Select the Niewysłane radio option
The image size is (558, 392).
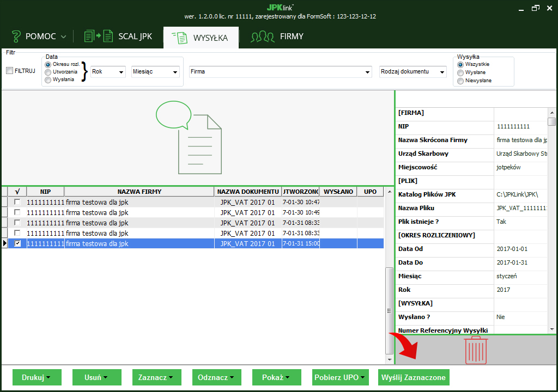pos(460,81)
